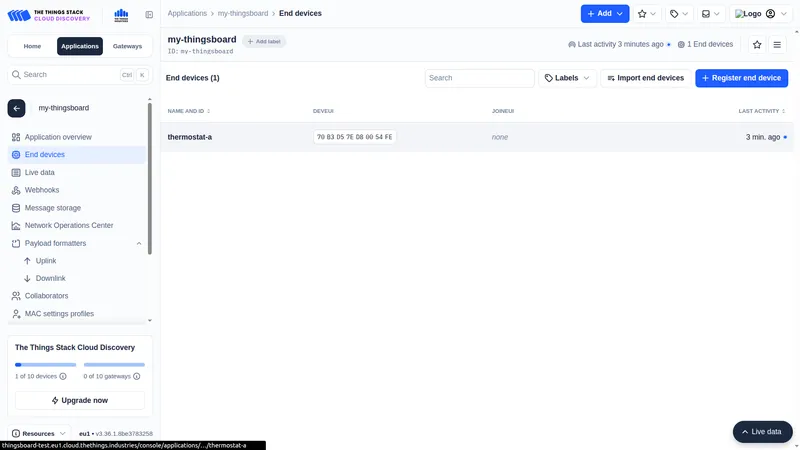Switch to Home tab
This screenshot has height=450, width=800.
32,46
